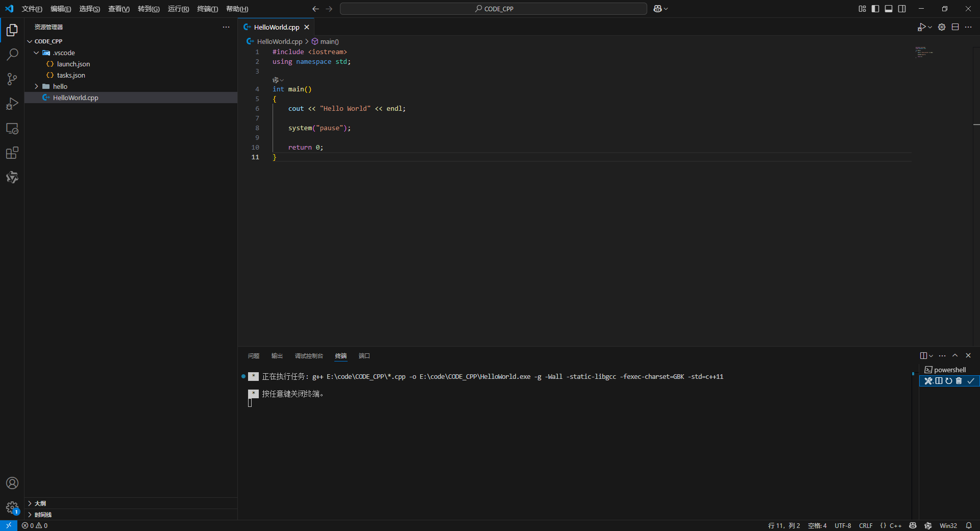The width and height of the screenshot is (980, 531).
Task: Open the 选择(S) menu
Action: click(89, 9)
